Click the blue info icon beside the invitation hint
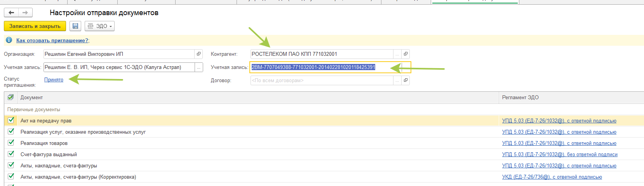The width and height of the screenshot is (644, 186). (x=9, y=40)
